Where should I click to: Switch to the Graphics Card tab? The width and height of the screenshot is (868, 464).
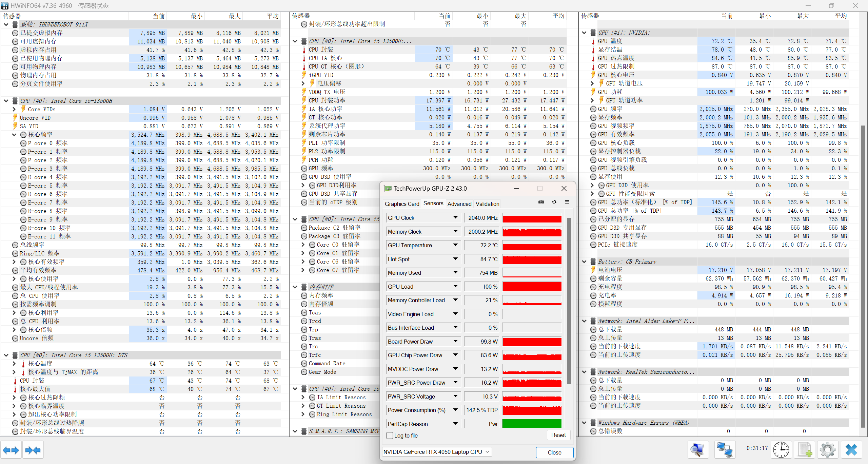point(402,204)
